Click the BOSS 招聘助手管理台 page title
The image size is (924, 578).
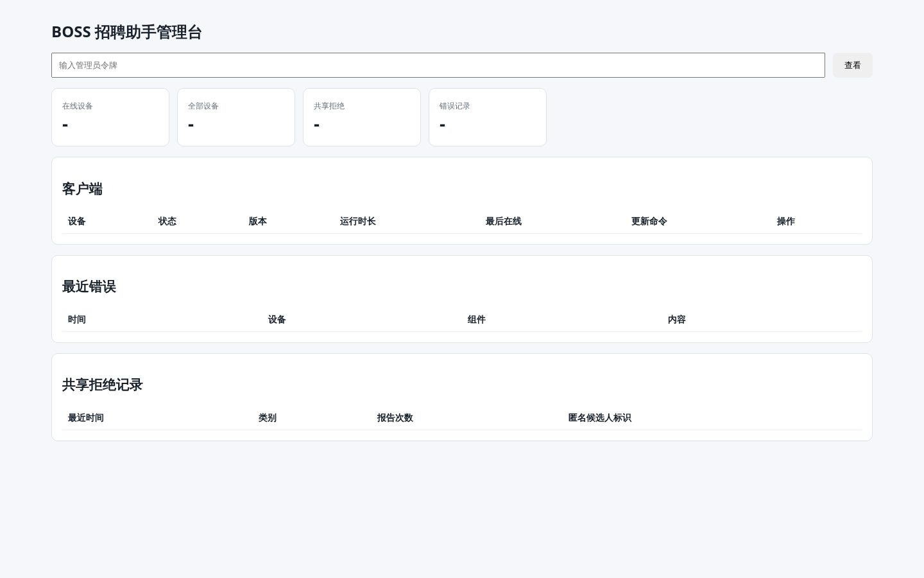point(126,32)
